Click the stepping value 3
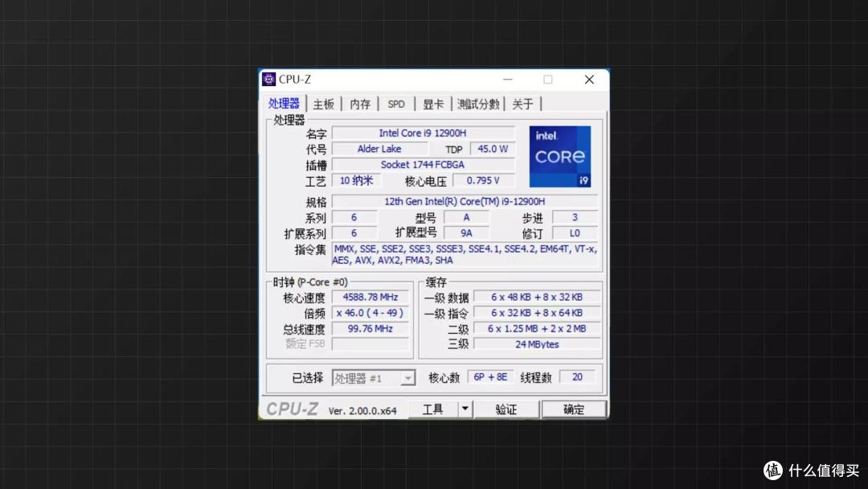Viewport: 868px width, 489px height. [575, 218]
